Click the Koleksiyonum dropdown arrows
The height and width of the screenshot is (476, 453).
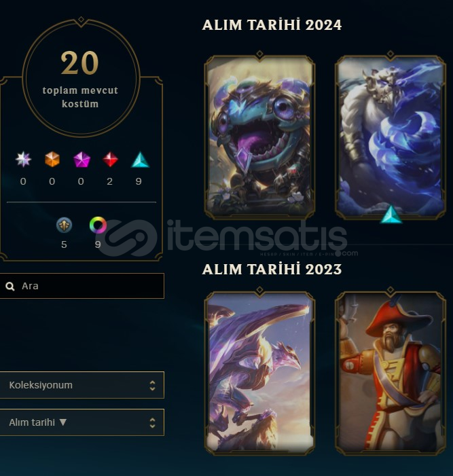[152, 385]
